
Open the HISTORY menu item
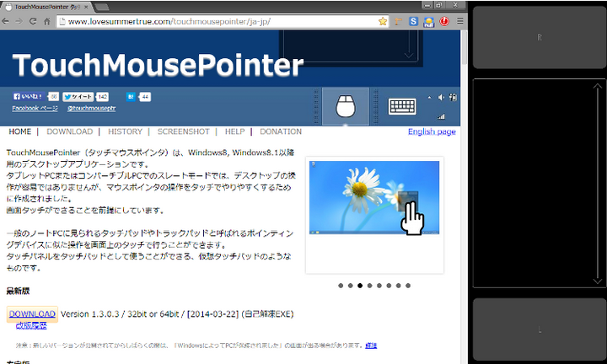125,132
